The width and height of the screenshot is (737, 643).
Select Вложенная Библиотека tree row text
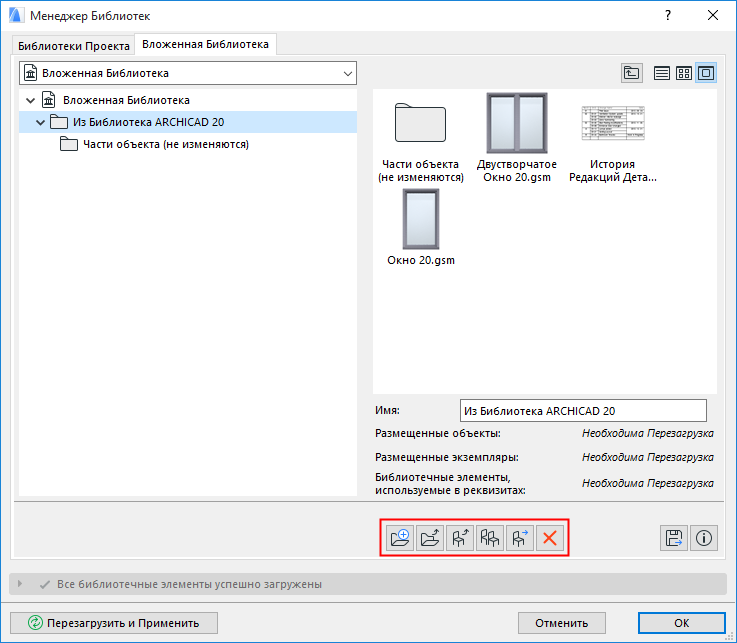[126, 100]
